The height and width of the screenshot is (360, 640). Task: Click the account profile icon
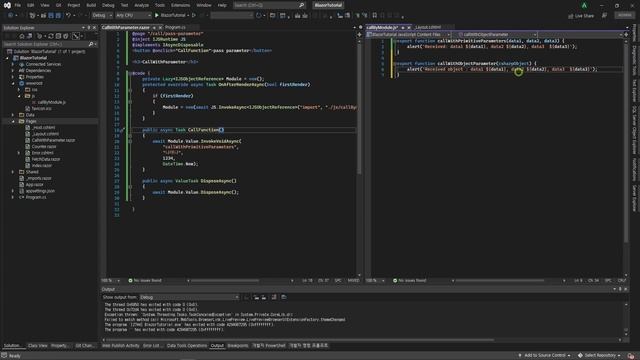tap(584, 5)
